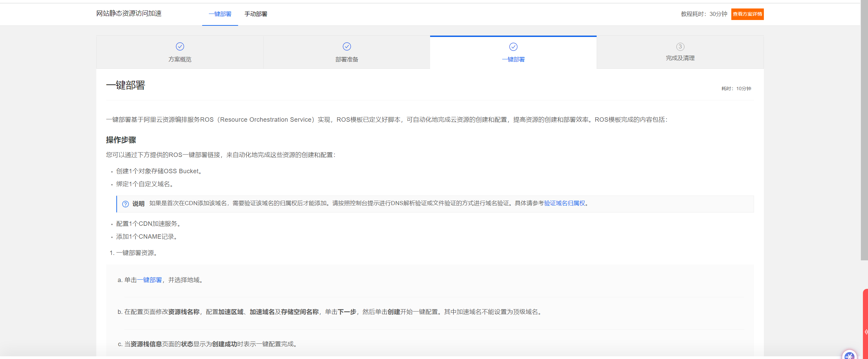Click the 绑定1个自定义域名 bullet
The image size is (868, 359).
tap(146, 184)
